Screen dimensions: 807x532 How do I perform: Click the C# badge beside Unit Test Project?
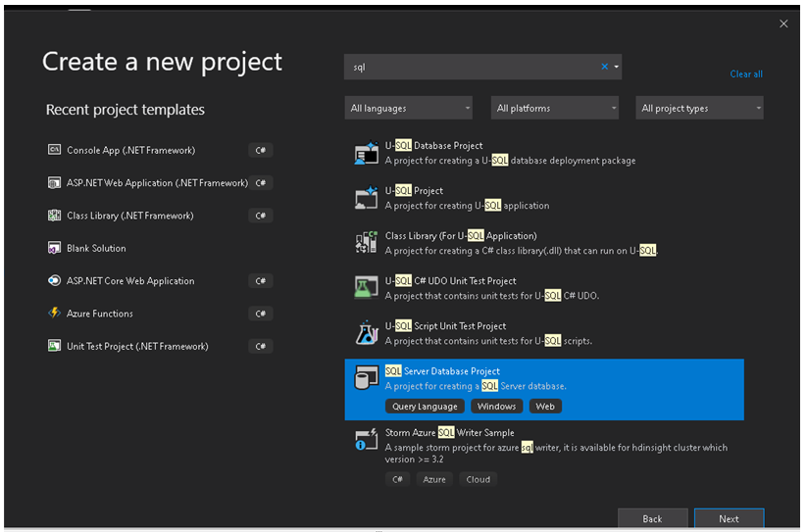tap(261, 347)
